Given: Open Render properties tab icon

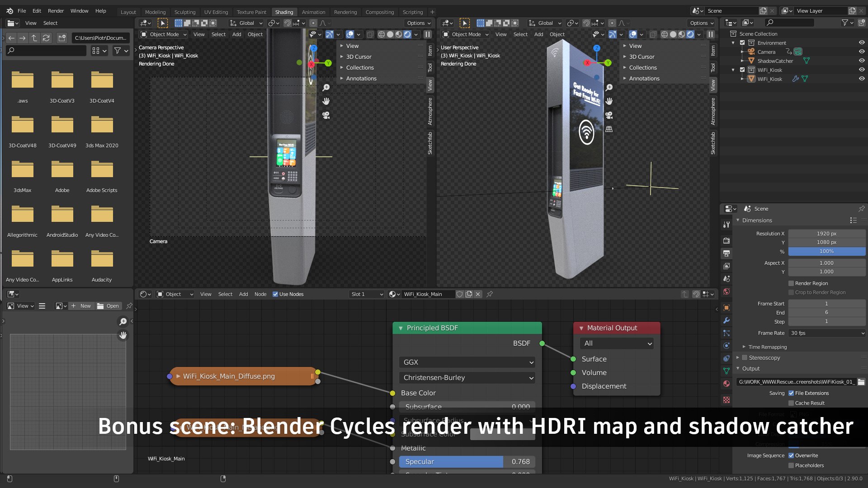Looking at the screenshot, I should pyautogui.click(x=726, y=241).
